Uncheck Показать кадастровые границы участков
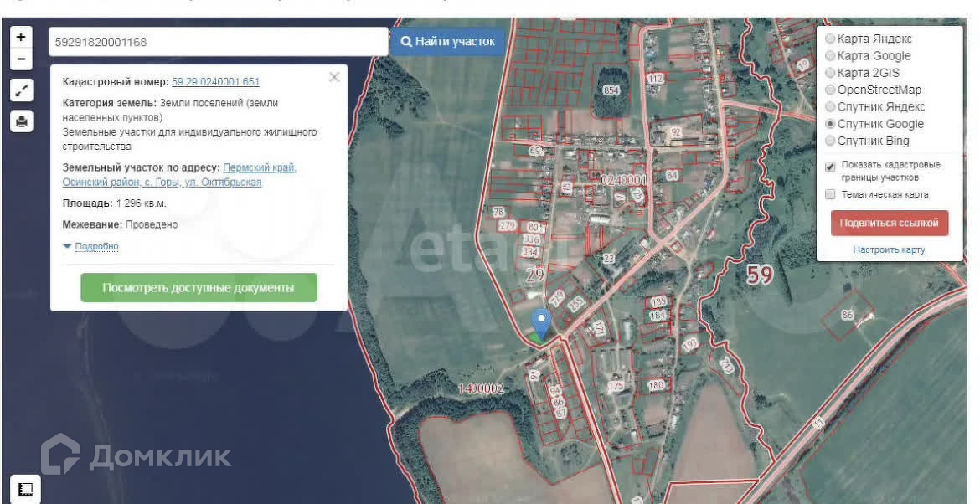This screenshot has width=980, height=504. (830, 167)
